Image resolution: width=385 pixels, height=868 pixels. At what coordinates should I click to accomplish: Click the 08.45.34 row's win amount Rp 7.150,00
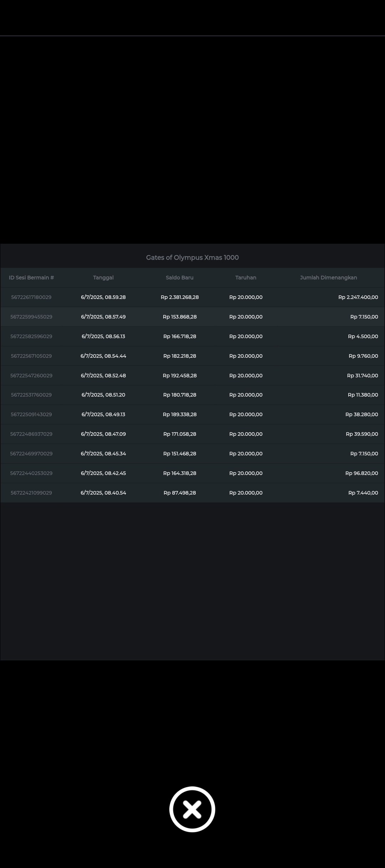364,454
